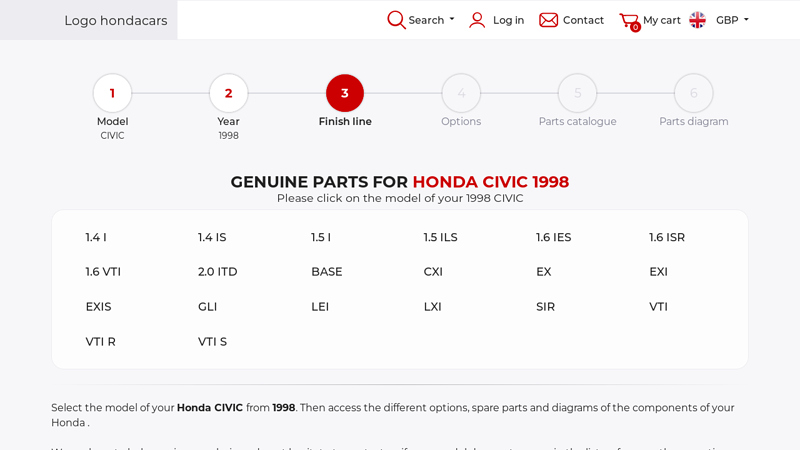Click the Logo hondacars home link

[116, 20]
